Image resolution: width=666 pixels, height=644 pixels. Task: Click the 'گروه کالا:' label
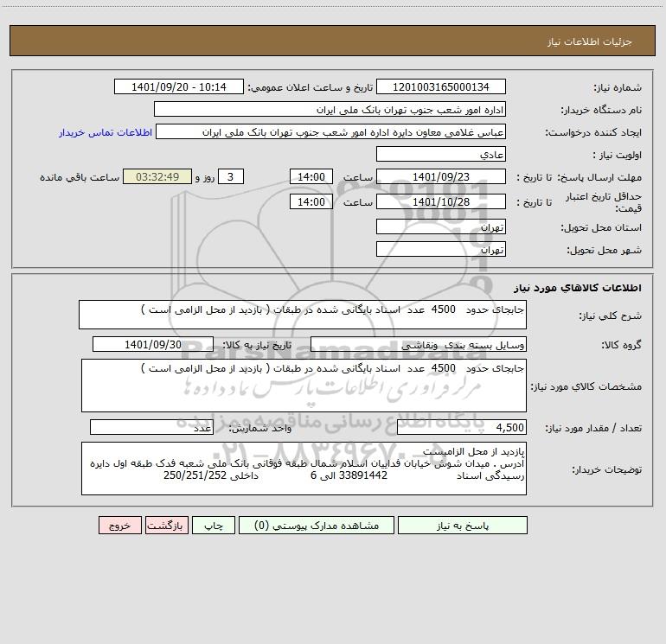point(622,345)
